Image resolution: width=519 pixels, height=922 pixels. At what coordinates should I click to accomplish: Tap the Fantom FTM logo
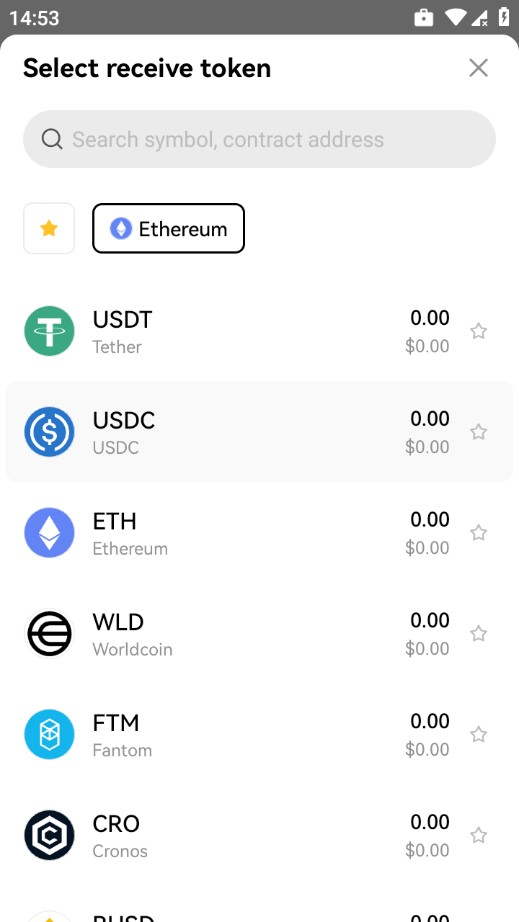[x=49, y=734]
